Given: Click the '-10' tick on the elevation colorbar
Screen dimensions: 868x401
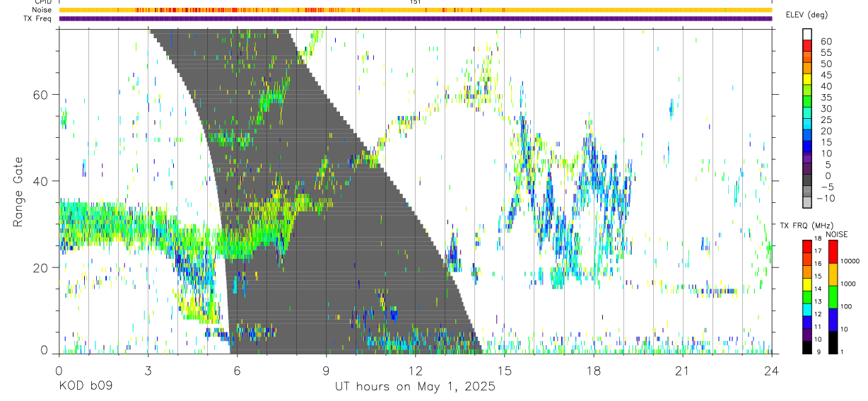Looking at the screenshot, I should pos(826,199).
